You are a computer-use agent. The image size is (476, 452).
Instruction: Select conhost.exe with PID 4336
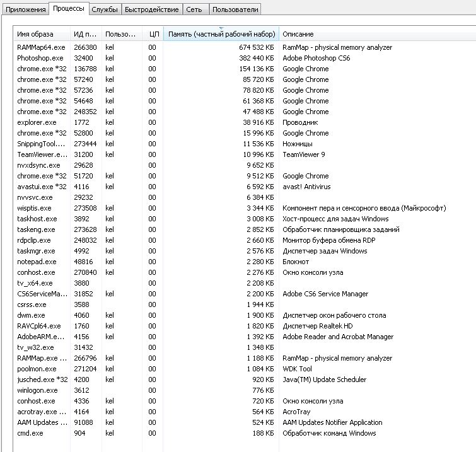tap(245, 401)
